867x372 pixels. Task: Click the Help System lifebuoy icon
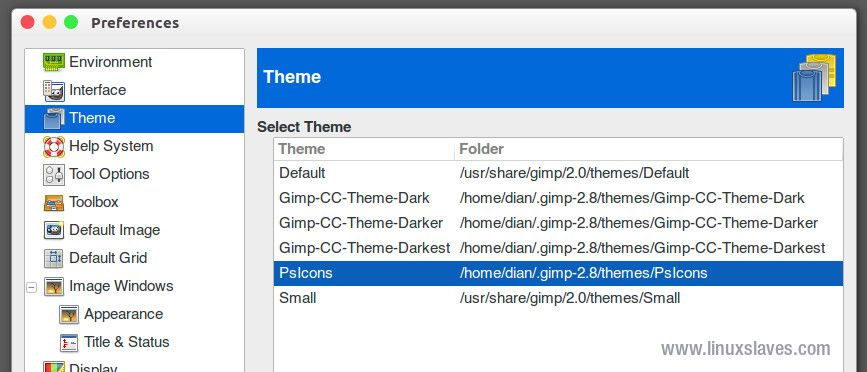54,146
